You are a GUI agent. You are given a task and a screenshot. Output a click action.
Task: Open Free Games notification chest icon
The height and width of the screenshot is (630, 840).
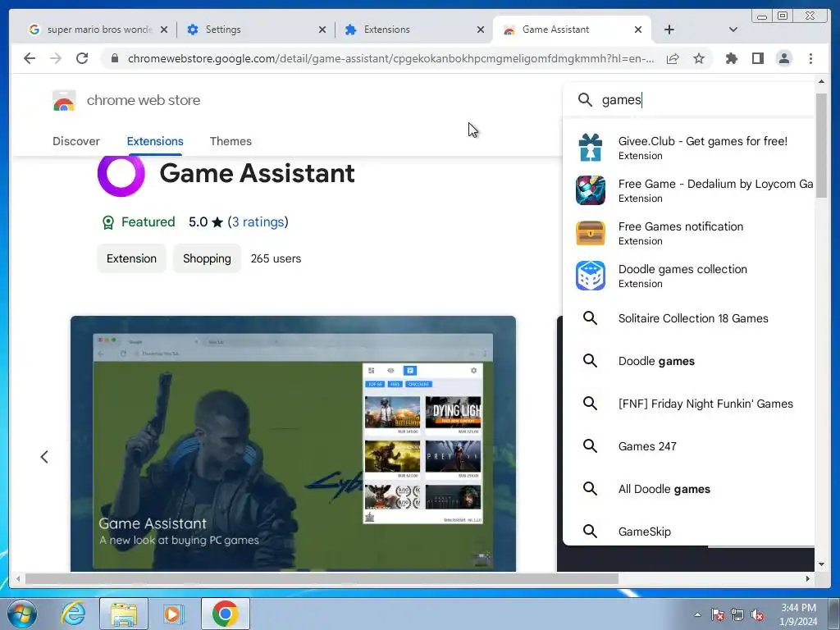tap(591, 233)
